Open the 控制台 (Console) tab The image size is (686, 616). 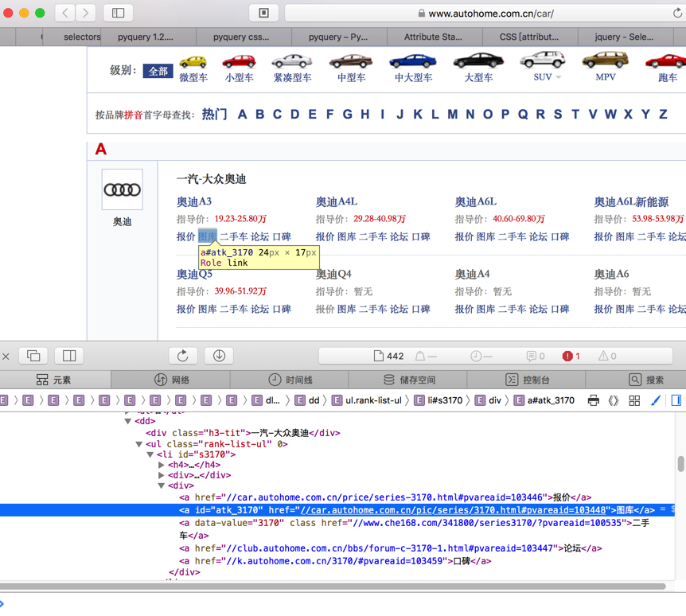point(527,380)
